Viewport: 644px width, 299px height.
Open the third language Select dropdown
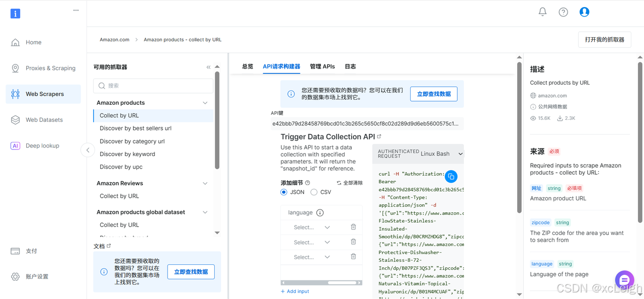point(312,257)
